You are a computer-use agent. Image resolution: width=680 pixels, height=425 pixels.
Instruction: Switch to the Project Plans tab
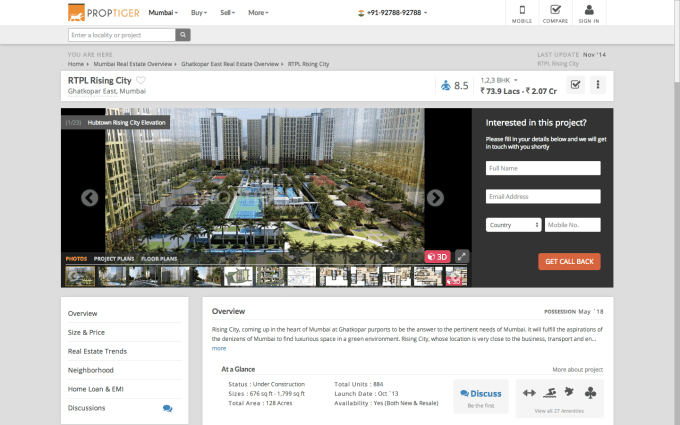(114, 259)
